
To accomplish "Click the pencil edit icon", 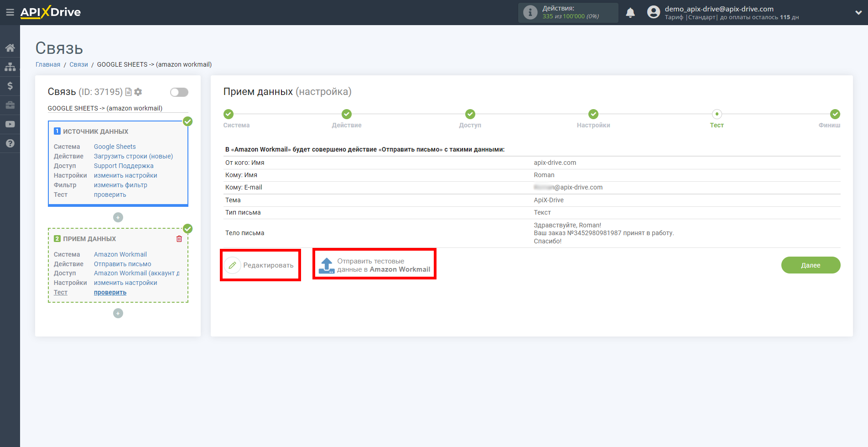I will [x=232, y=265].
